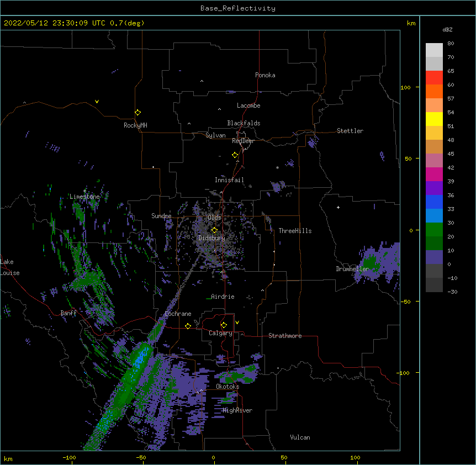476x465 pixels.
Task: Click the HighRiver label
Action: pyautogui.click(x=237, y=410)
